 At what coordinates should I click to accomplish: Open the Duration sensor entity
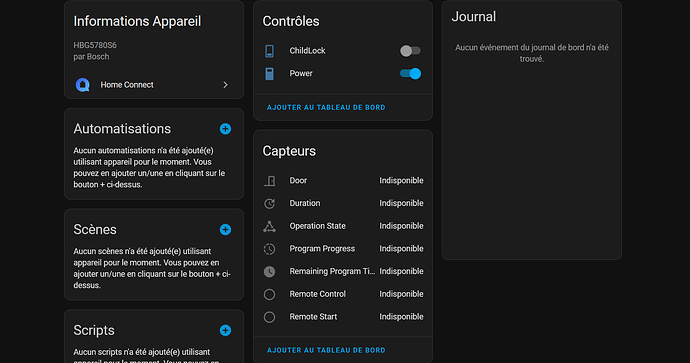pyautogui.click(x=343, y=203)
